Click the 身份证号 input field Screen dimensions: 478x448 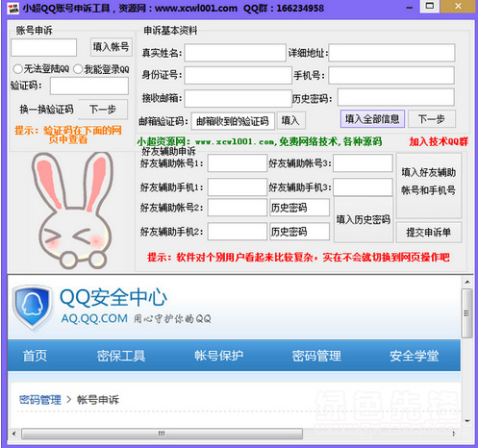[x=238, y=75]
